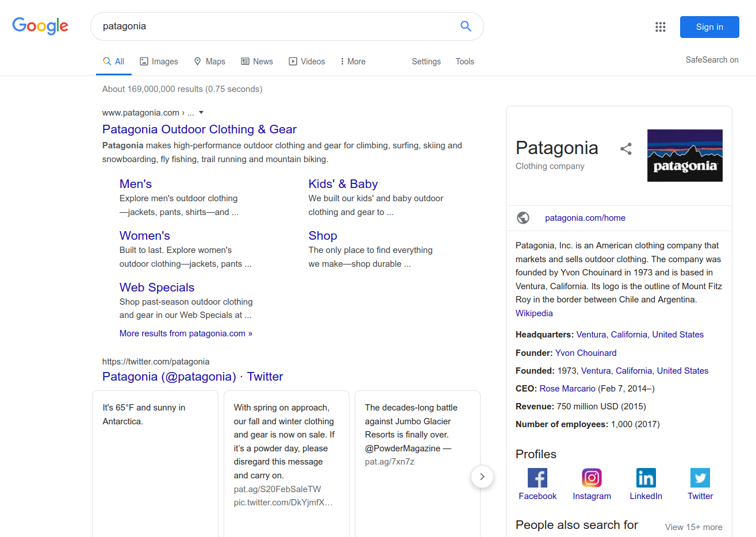
Task: Switch to the News tab
Action: [x=257, y=62]
